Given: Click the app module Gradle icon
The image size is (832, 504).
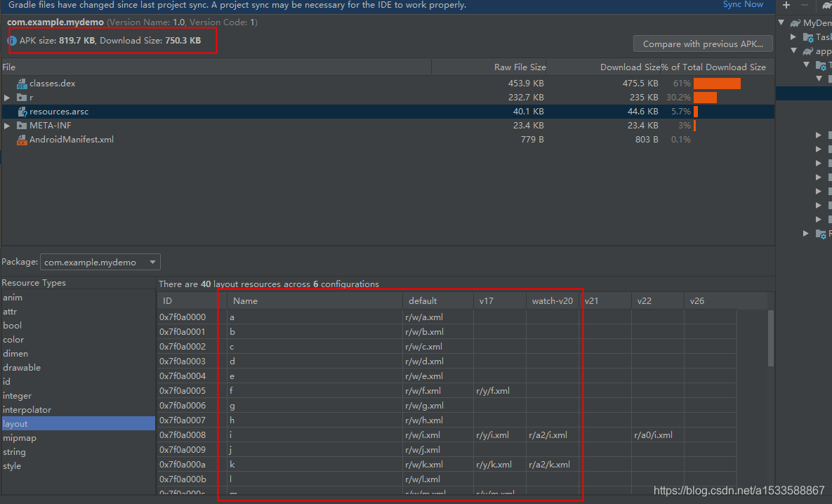Looking at the screenshot, I should point(807,51).
